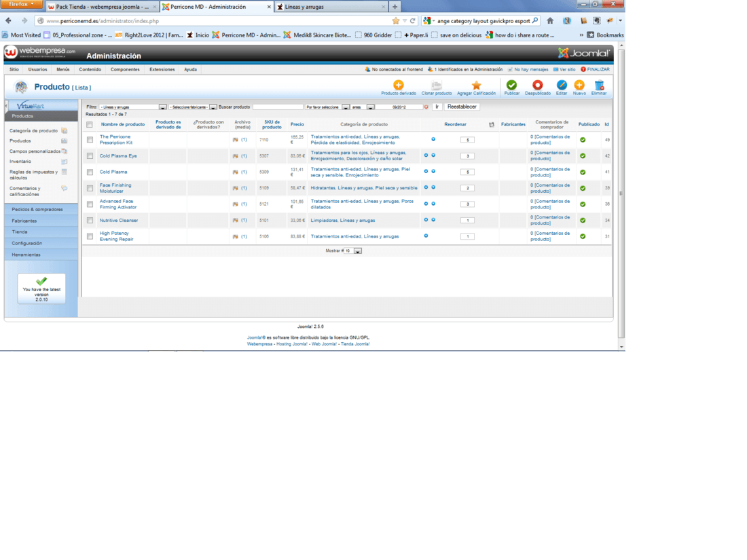747x560 pixels.
Task: Open the Componentes menu
Action: (x=125, y=69)
